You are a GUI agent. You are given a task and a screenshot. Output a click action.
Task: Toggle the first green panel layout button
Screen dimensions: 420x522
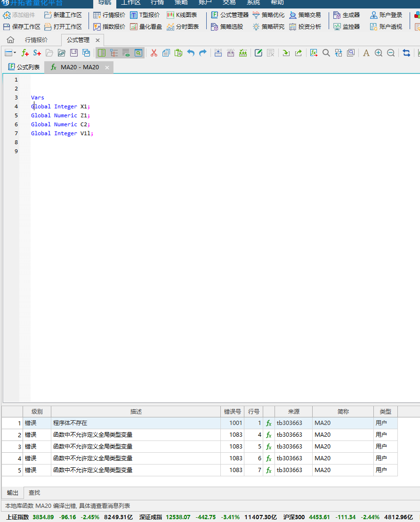point(102,53)
